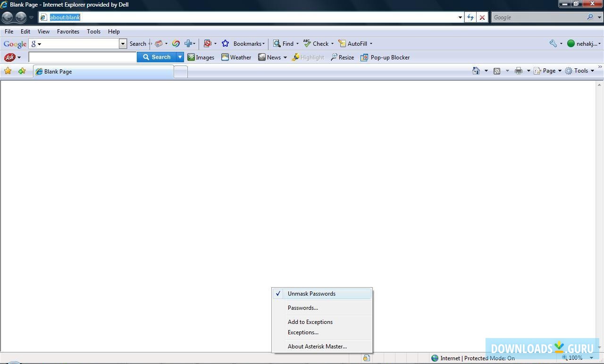Click the magnifier search icon in search box

(590, 17)
